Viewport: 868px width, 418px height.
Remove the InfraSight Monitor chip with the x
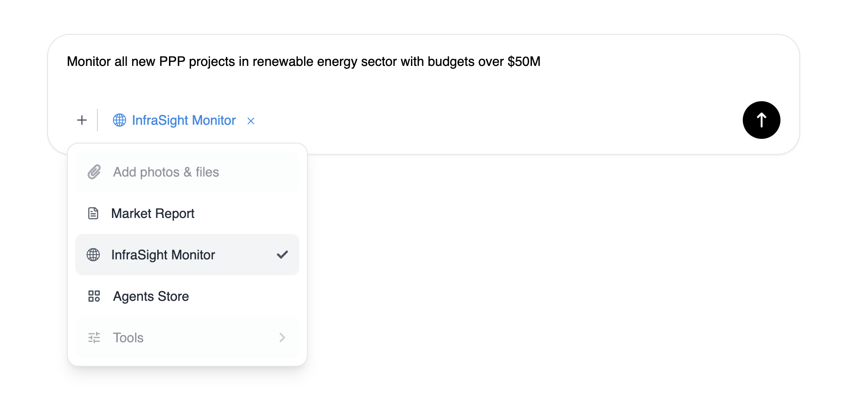[x=251, y=121]
